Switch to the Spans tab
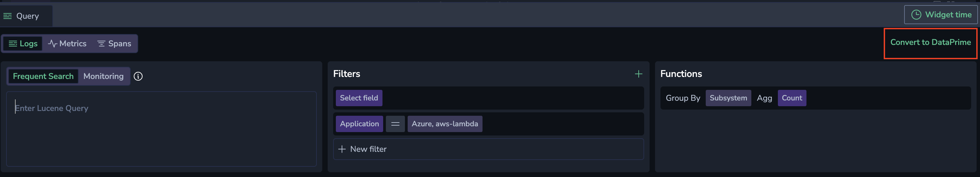The width and height of the screenshot is (980, 177). pyautogui.click(x=114, y=44)
